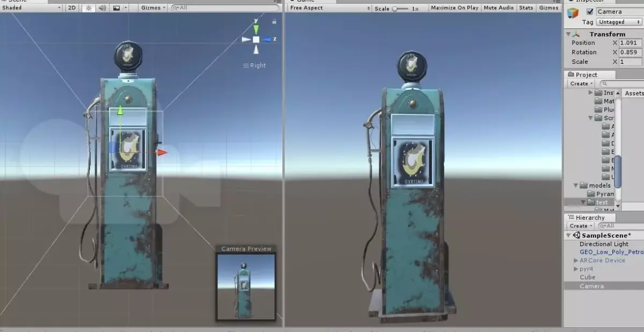Toggle Maximize On Play
Image resolution: width=644 pixels, height=332 pixels.
coord(455,8)
